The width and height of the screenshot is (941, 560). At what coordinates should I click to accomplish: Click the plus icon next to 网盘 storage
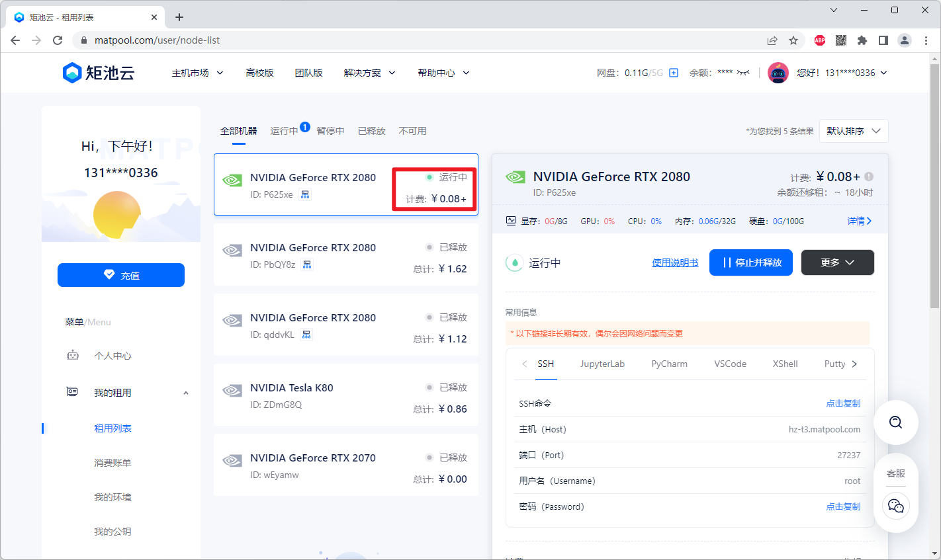(x=674, y=73)
